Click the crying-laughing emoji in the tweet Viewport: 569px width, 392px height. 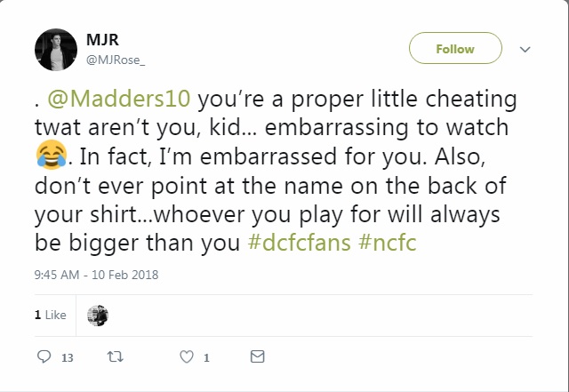coord(50,158)
